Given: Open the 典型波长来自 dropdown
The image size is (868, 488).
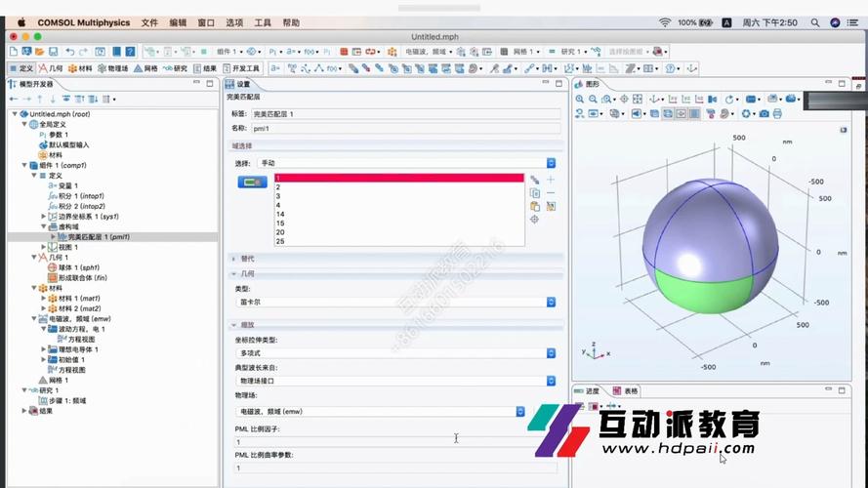Looking at the screenshot, I should tap(395, 381).
